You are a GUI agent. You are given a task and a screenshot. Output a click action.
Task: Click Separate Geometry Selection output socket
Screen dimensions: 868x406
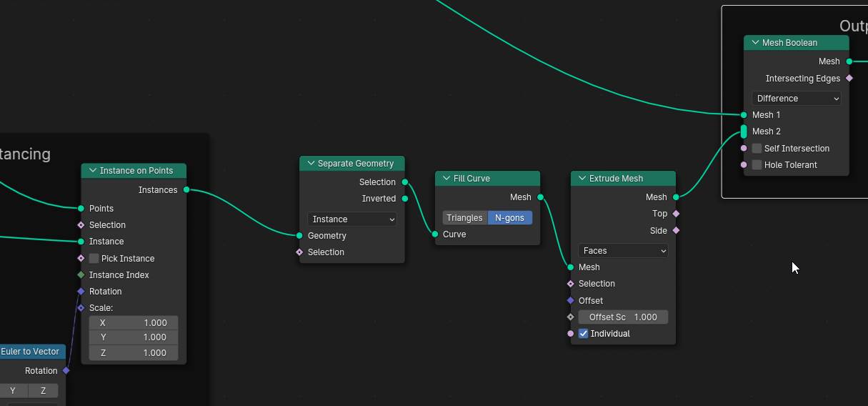405,182
